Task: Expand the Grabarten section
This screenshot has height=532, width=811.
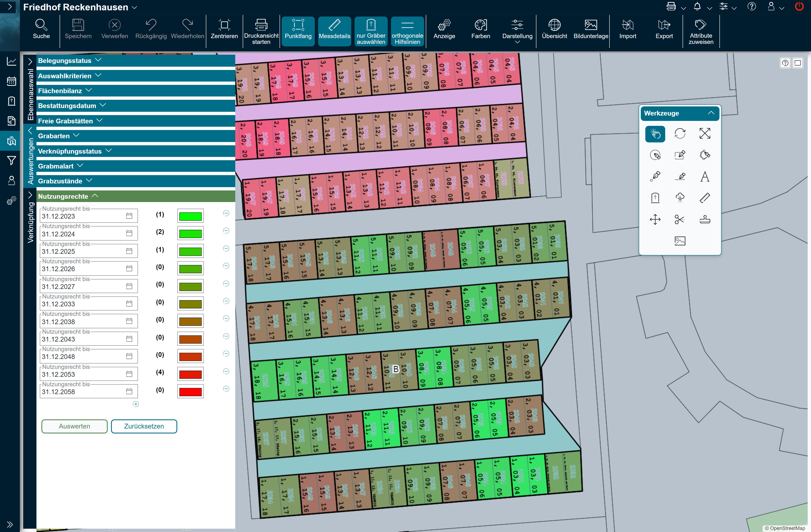Action: 136,136
